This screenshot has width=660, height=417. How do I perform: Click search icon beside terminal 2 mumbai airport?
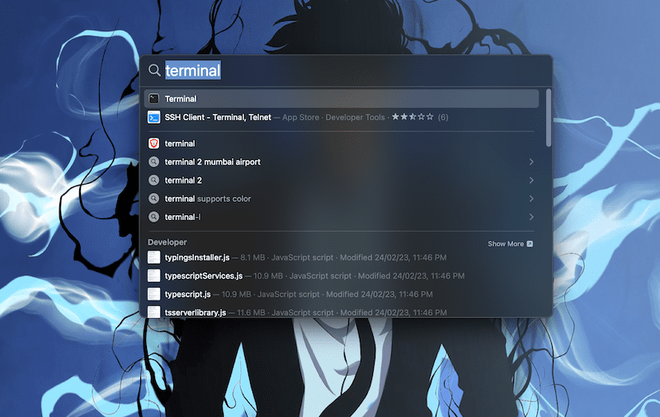point(154,162)
